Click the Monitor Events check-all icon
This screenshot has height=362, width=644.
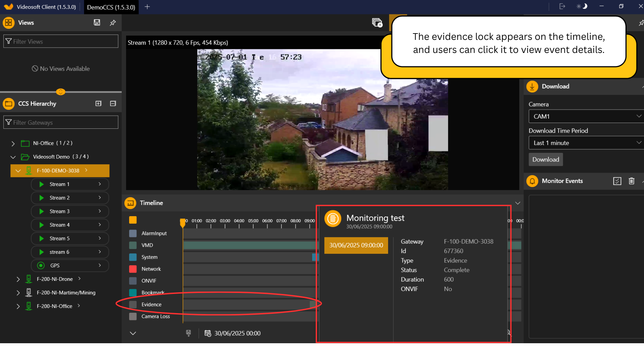point(617,181)
